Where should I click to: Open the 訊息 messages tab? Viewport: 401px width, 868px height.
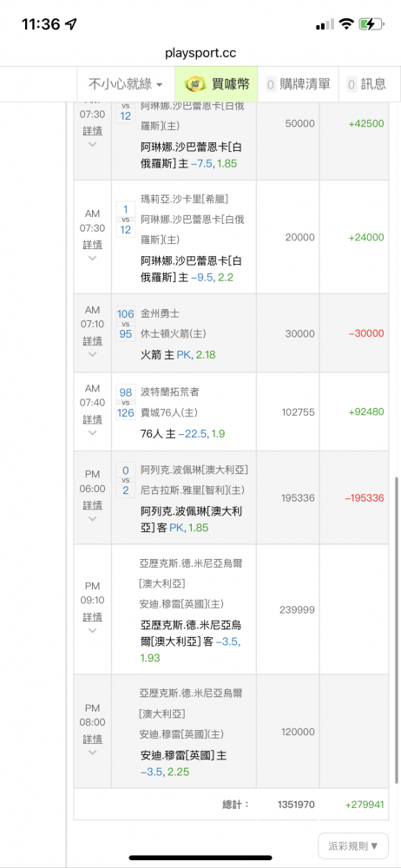pos(366,84)
